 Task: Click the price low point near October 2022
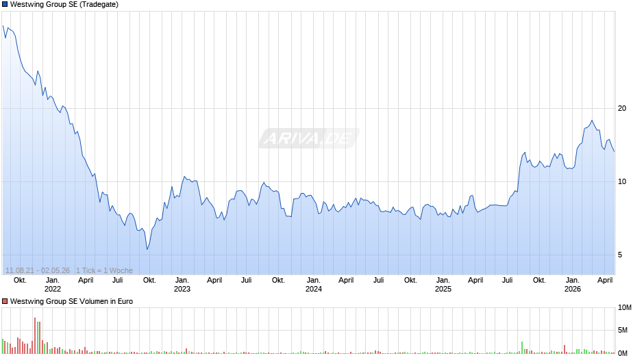147,249
